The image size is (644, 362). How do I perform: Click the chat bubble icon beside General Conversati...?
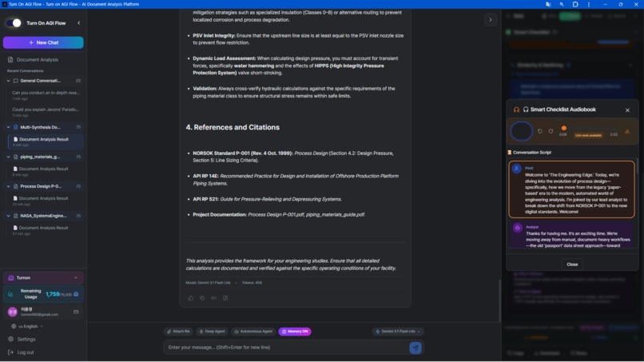[x=16, y=81]
